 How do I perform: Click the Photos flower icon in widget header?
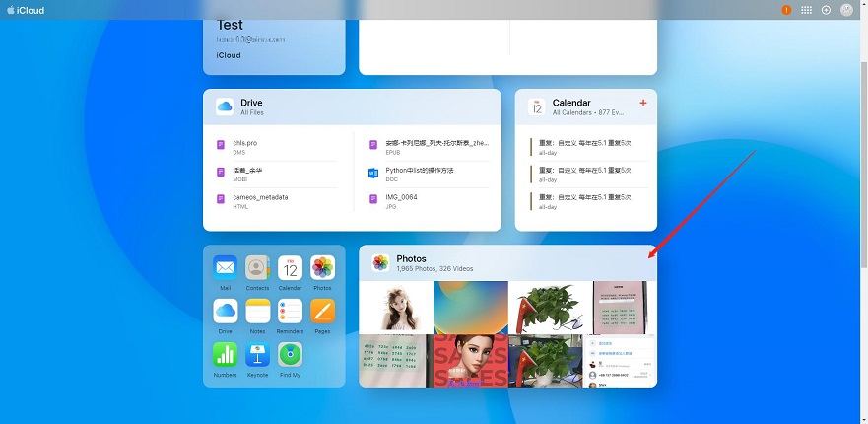[x=380, y=262]
